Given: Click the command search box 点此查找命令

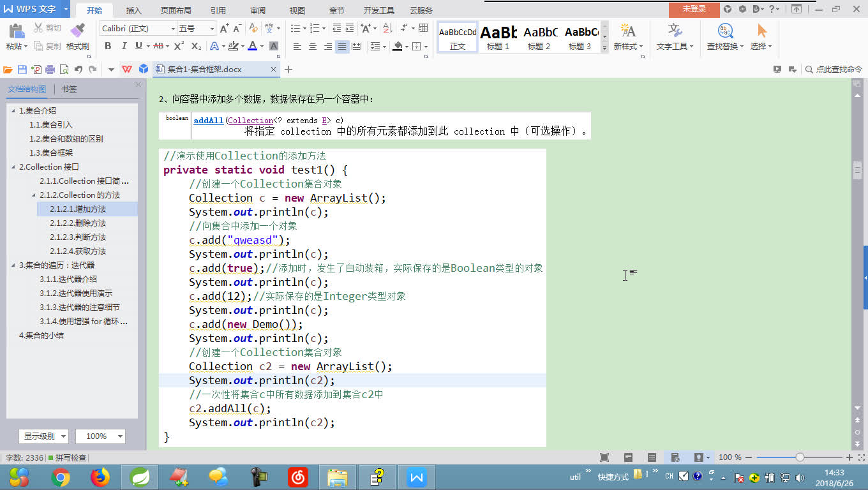Looking at the screenshot, I should [x=834, y=70].
